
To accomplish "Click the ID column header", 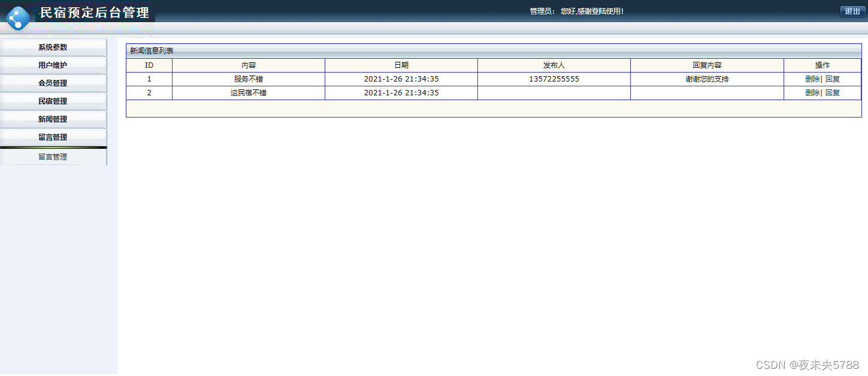I will 149,65.
